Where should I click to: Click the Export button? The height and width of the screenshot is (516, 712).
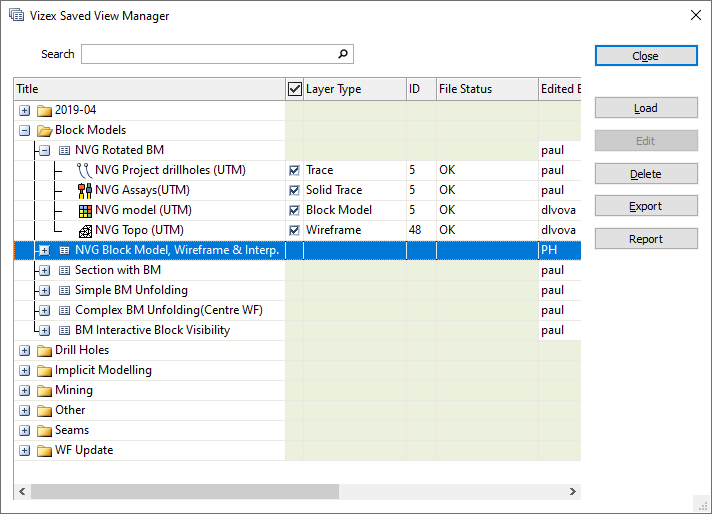646,206
